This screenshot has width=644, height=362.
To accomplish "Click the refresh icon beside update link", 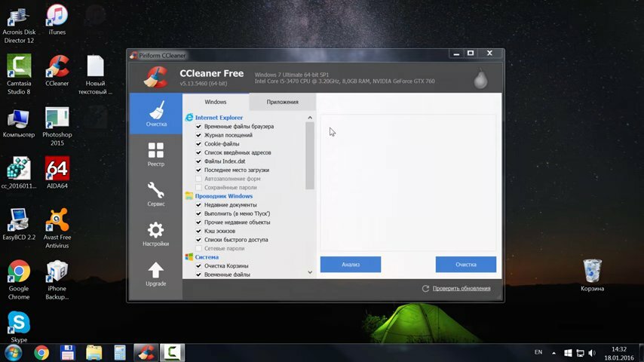I will point(425,288).
